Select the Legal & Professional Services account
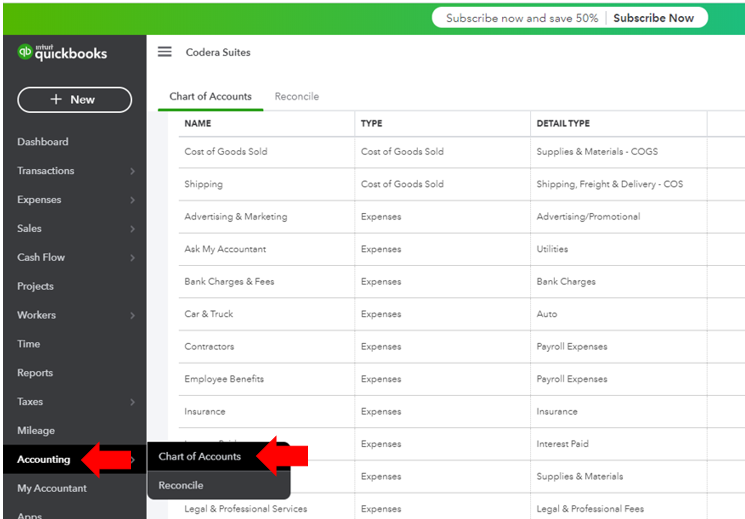The height and width of the screenshot is (519, 745). coord(246,509)
